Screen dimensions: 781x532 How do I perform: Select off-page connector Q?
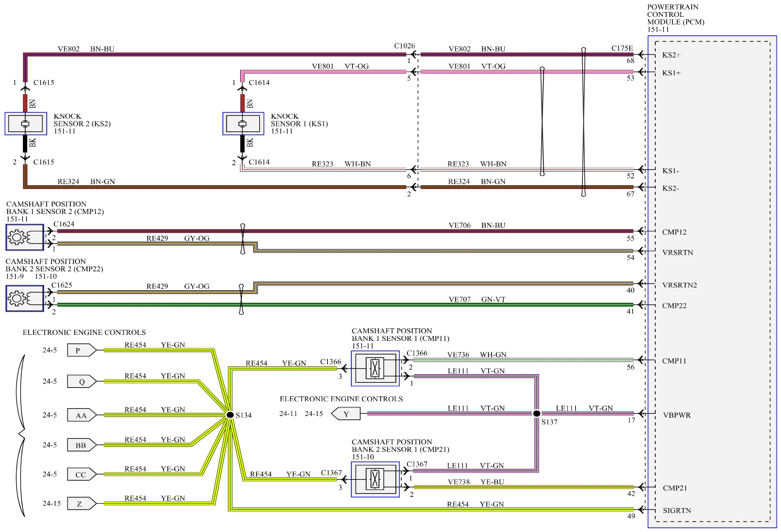(x=82, y=381)
